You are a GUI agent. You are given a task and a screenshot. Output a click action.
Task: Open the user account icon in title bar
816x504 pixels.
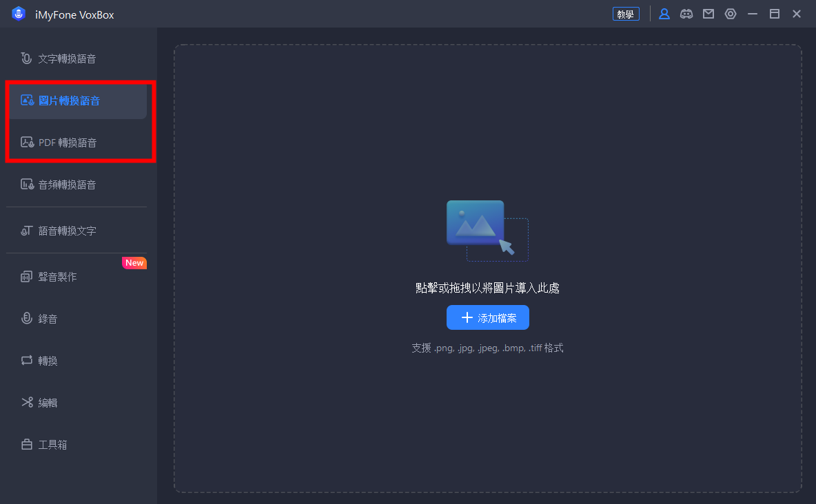coord(664,14)
